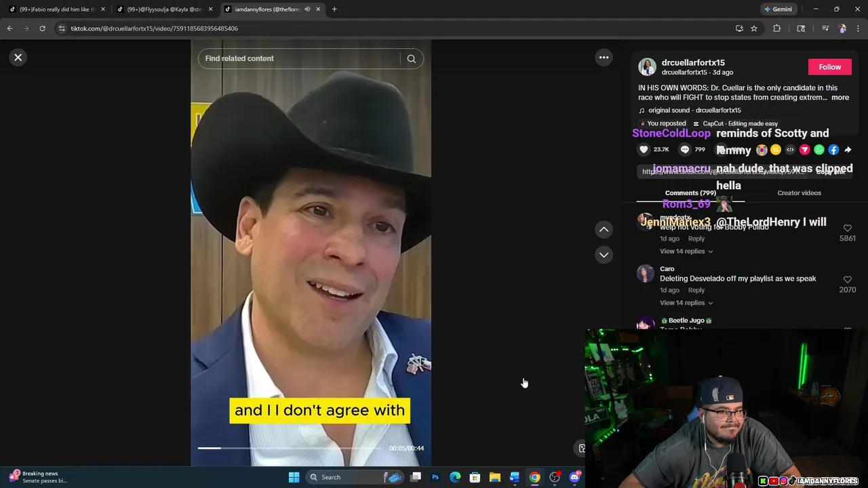Image resolution: width=868 pixels, height=488 pixels.
Task: Open drcuellarfortx15 profile avatar
Action: point(647,67)
